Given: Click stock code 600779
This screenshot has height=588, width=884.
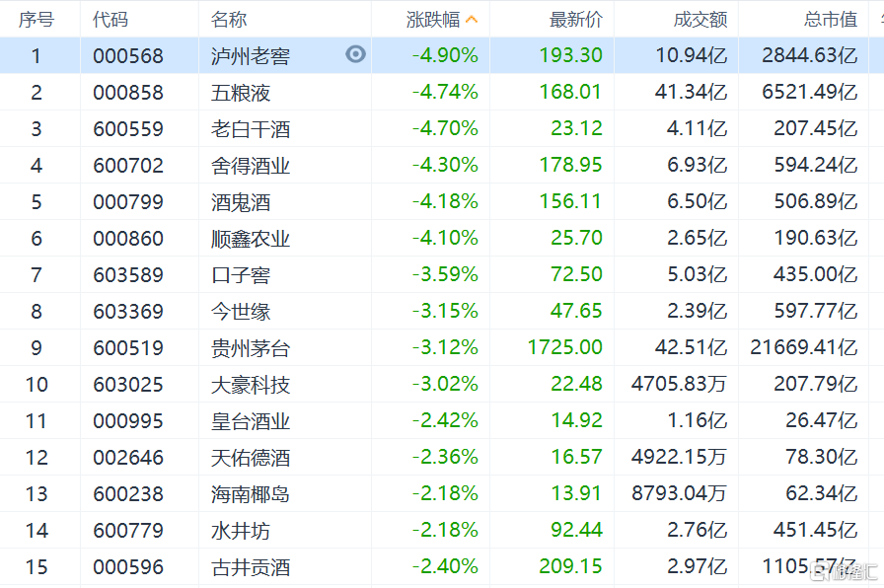Looking at the screenshot, I should (128, 531).
